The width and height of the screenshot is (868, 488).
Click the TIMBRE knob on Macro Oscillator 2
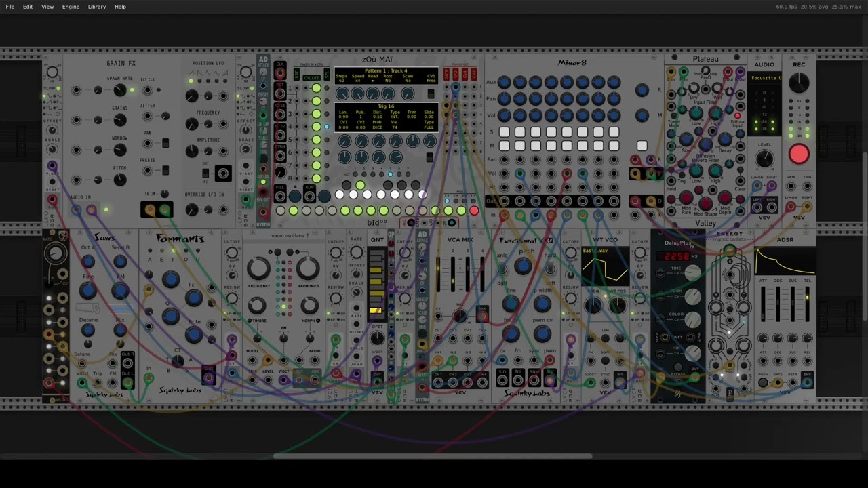click(258, 306)
